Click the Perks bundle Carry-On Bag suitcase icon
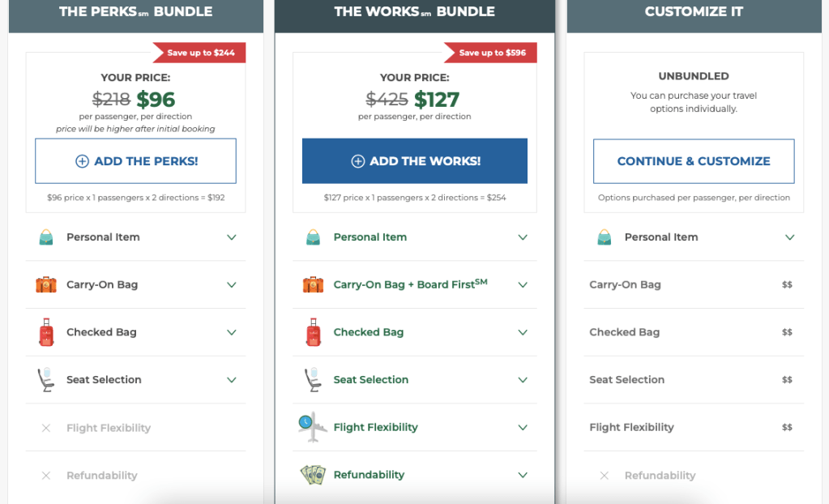This screenshot has width=829, height=504. [x=46, y=285]
